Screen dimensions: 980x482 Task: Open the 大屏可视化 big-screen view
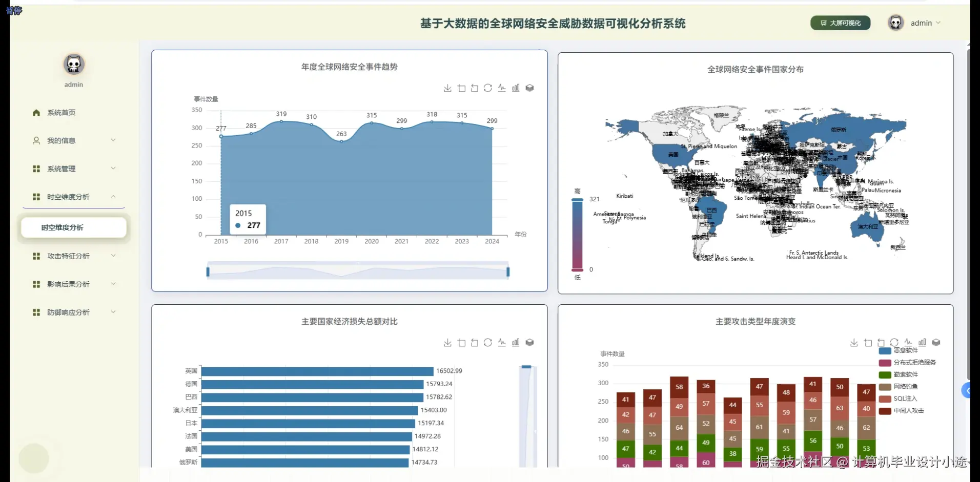click(x=840, y=23)
